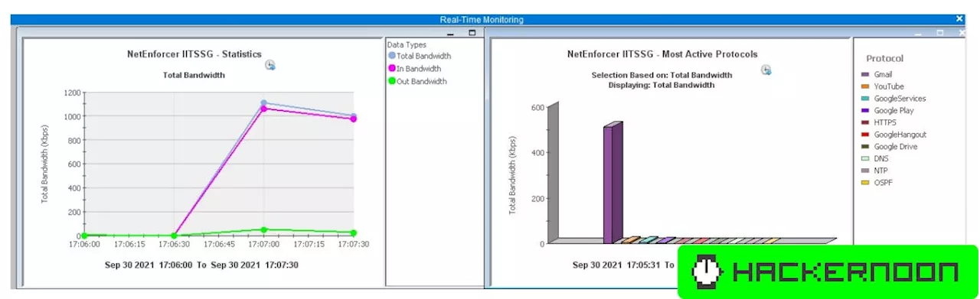Click the 17:07:00 Total Bandwidth peak point

point(263,102)
